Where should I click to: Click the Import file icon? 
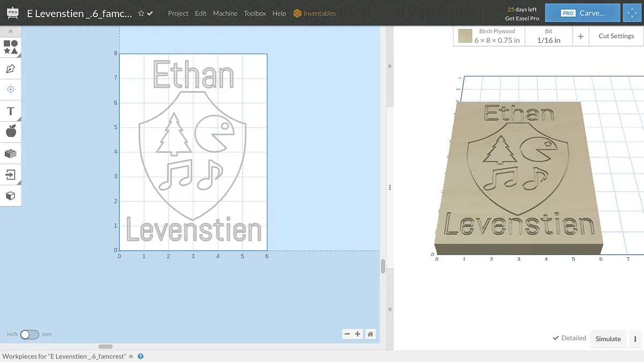tap(10, 174)
